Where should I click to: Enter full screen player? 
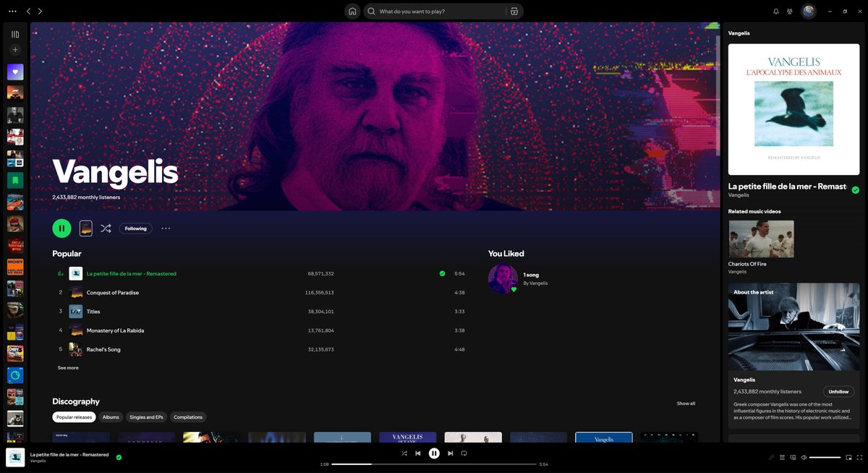click(859, 457)
